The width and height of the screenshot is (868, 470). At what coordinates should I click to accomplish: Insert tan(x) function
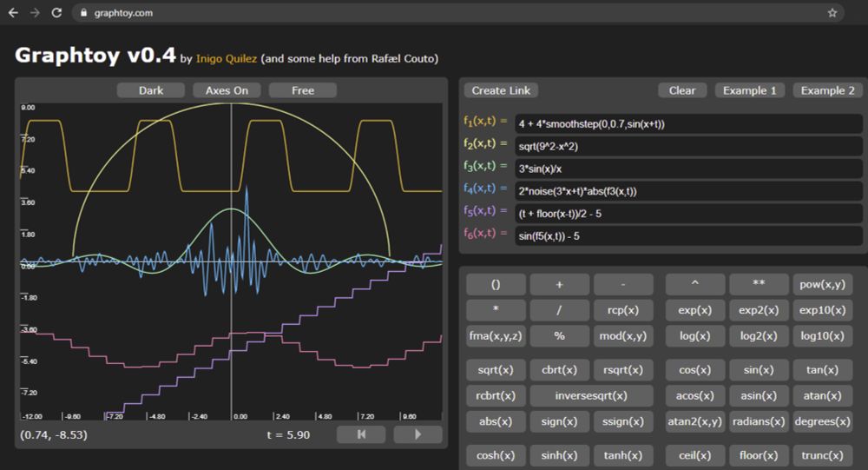tap(823, 370)
